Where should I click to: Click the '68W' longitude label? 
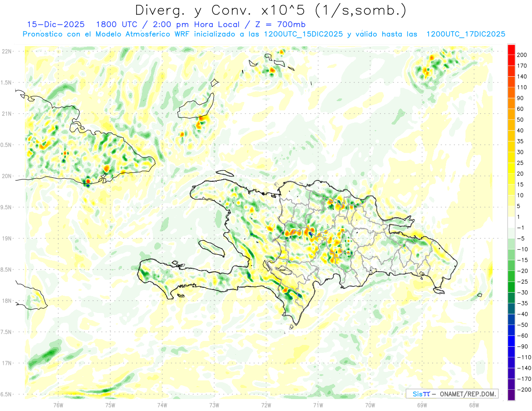(x=473, y=405)
